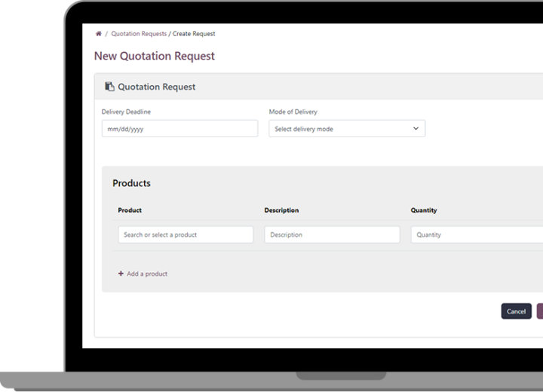The height and width of the screenshot is (392, 543).
Task: Click the plus icon beside Add a product
Action: click(x=121, y=274)
